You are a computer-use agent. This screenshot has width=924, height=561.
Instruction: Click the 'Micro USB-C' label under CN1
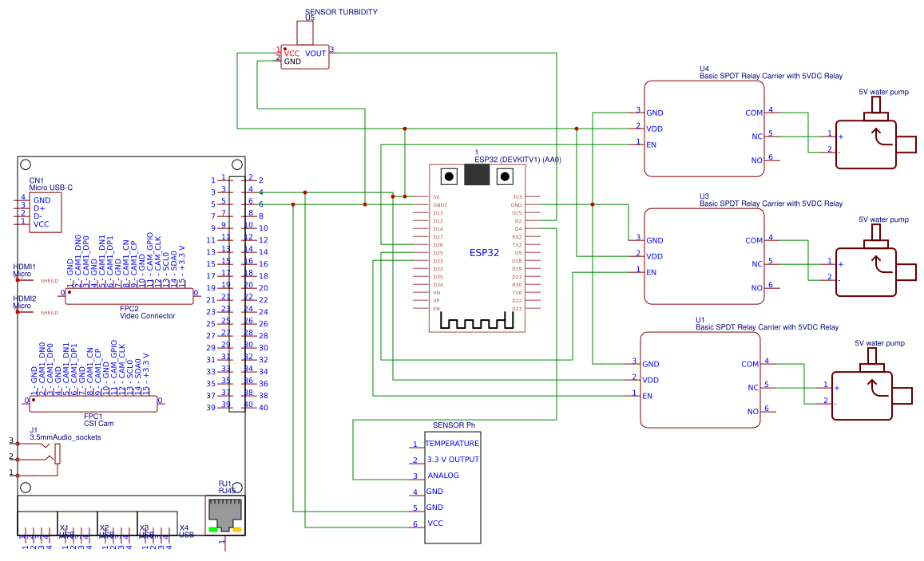tap(51, 188)
